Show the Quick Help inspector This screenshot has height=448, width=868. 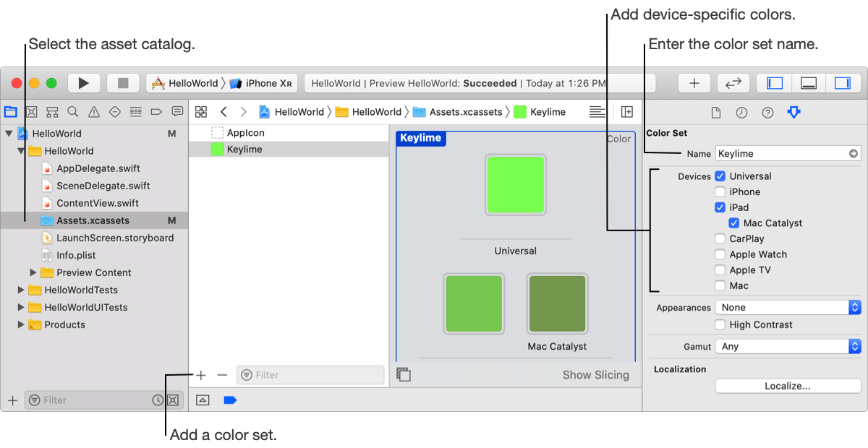pyautogui.click(x=768, y=112)
